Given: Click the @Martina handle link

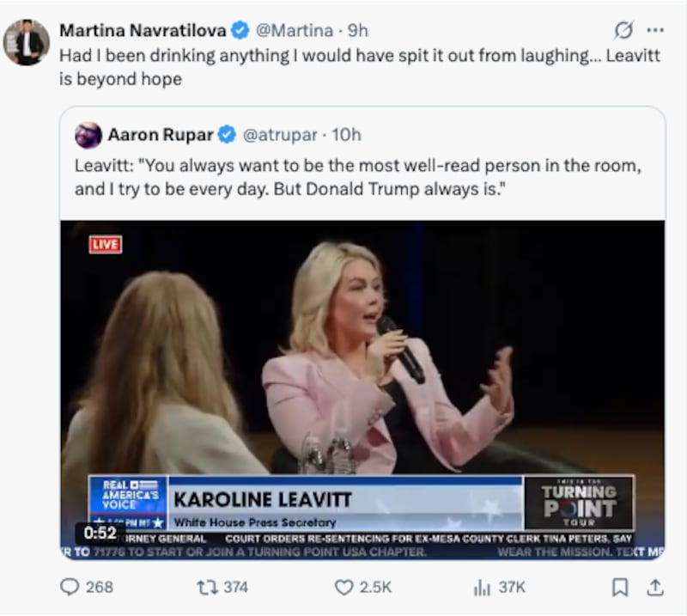Looking at the screenshot, I should tap(294, 28).
